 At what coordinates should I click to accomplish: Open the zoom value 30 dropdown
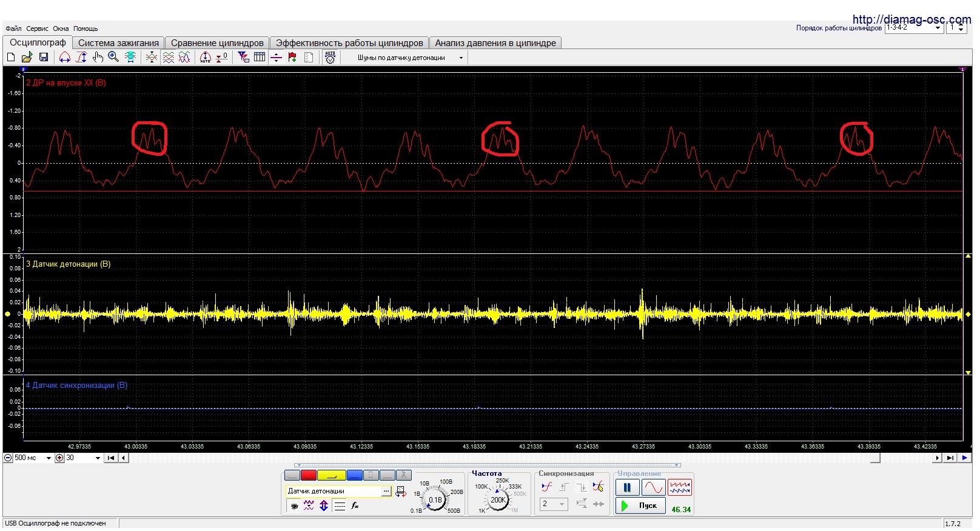tap(98, 458)
